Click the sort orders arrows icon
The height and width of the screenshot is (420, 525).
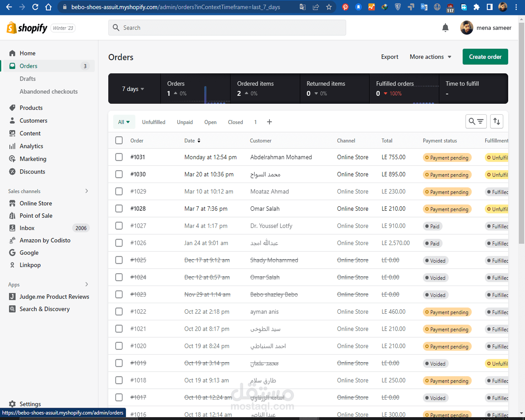click(497, 121)
